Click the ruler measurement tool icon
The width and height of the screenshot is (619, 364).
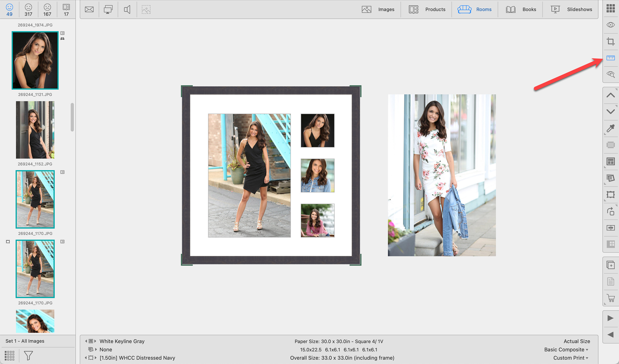pyautogui.click(x=610, y=58)
